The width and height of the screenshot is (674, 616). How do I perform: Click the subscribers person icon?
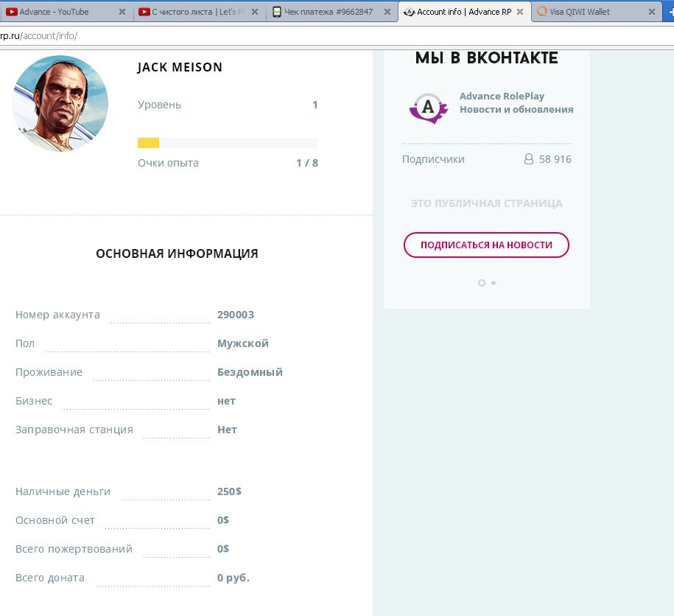coord(529,159)
